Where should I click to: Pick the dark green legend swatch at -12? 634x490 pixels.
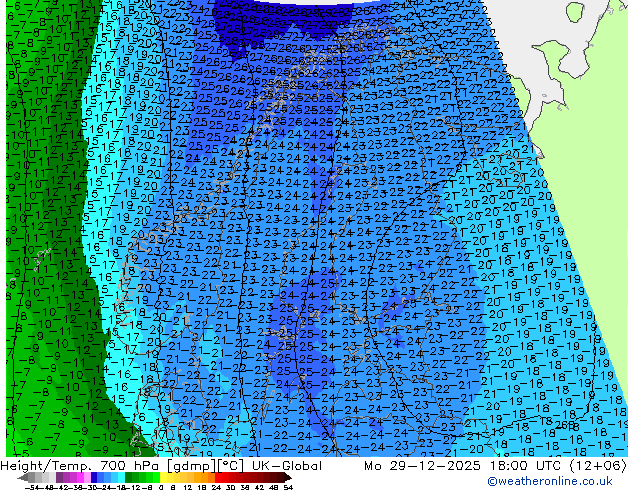click(129, 478)
